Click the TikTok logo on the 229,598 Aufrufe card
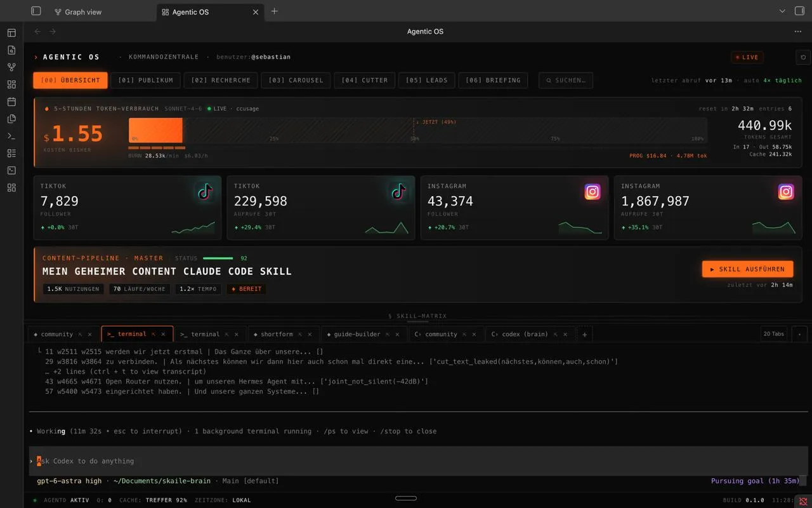 [398, 192]
